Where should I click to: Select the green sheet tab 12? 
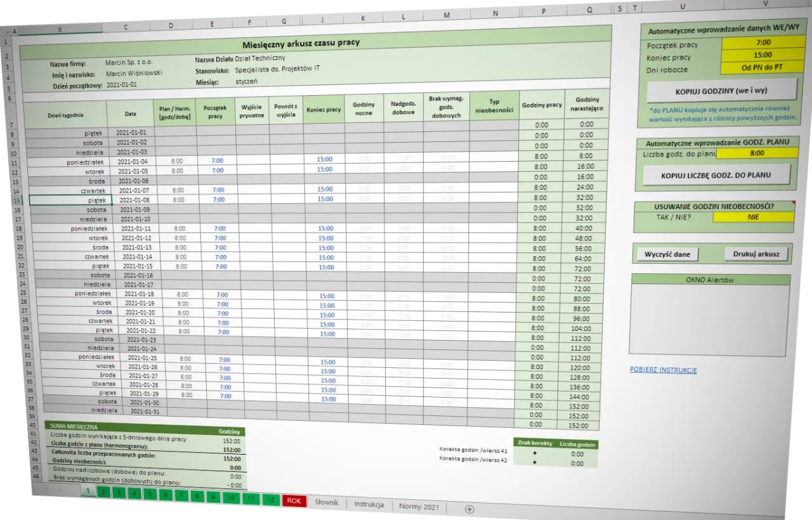point(271,500)
